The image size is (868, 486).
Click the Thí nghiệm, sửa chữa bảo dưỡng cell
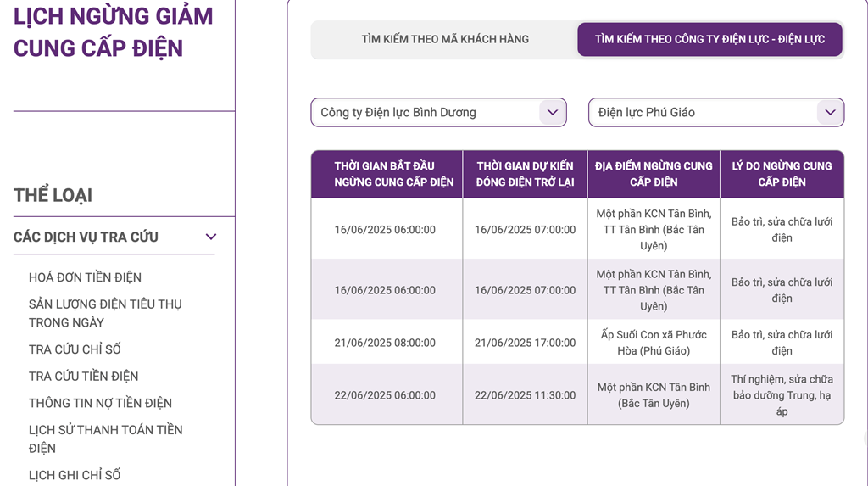(x=782, y=395)
